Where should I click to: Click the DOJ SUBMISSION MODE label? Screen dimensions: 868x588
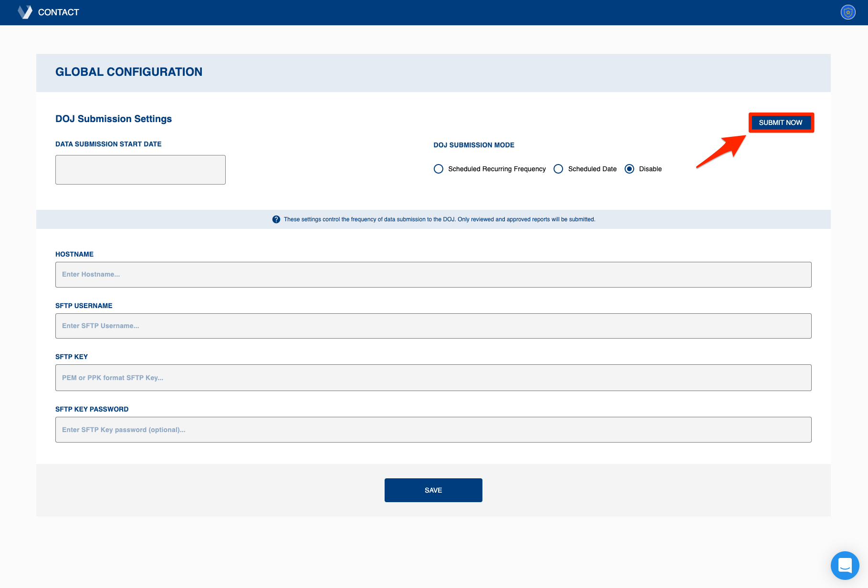coord(474,145)
